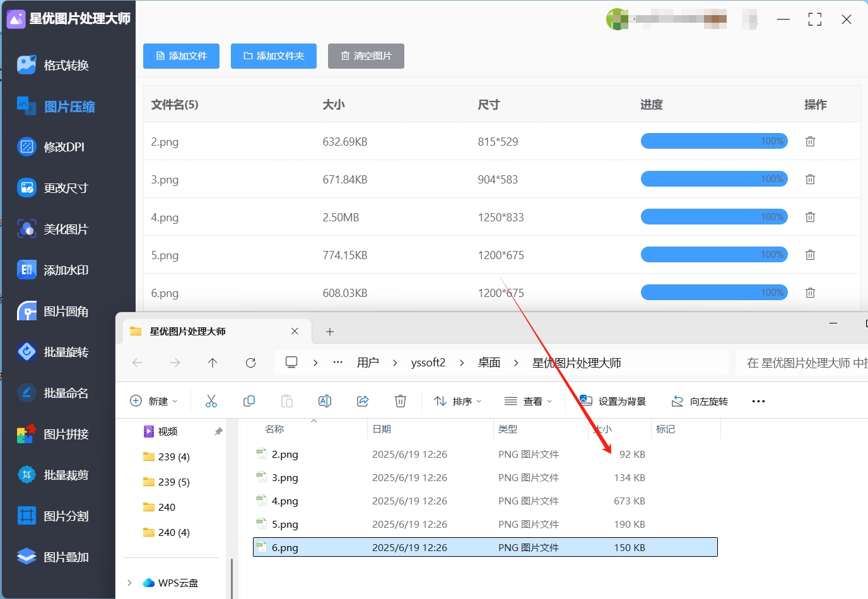Go forward in File Explorer
This screenshot has width=868, height=599.
[175, 363]
